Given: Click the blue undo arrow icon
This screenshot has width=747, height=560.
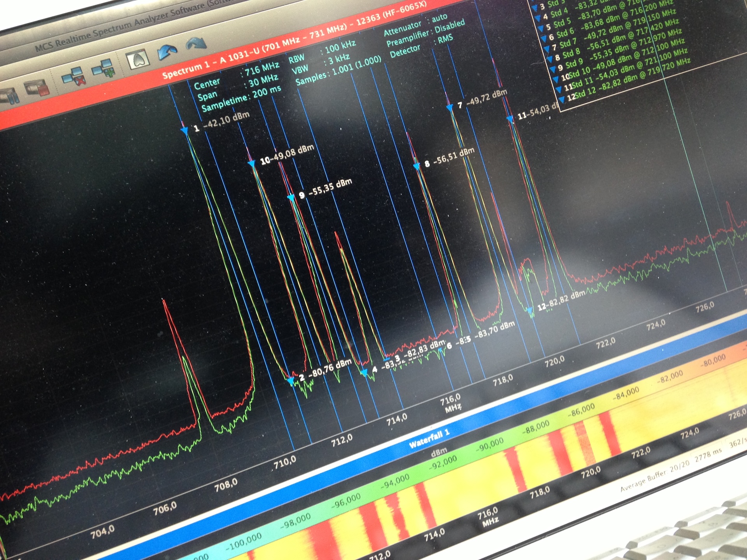Looking at the screenshot, I should (167, 52).
